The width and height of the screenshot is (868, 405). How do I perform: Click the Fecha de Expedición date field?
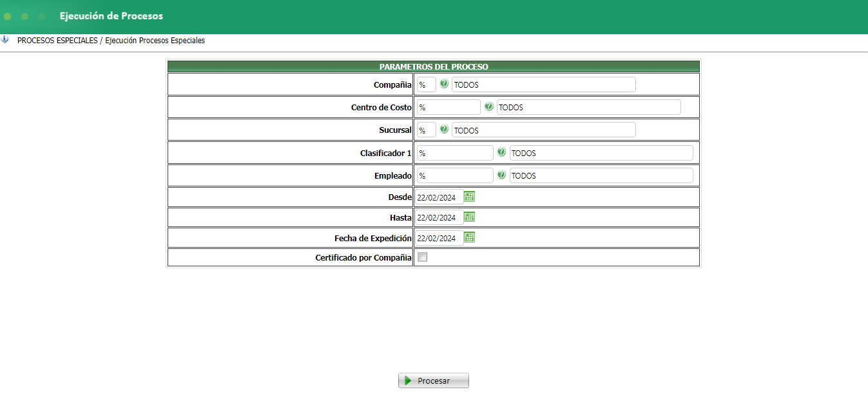(439, 238)
